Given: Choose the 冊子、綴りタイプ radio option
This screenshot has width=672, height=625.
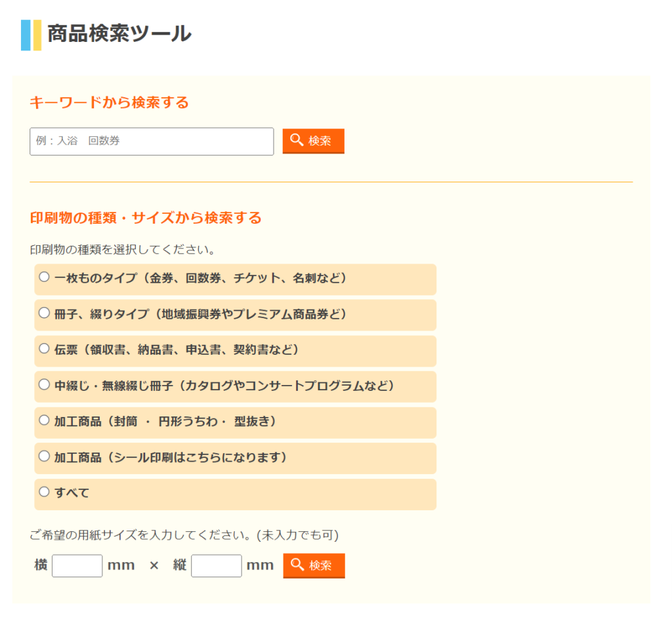Looking at the screenshot, I should (44, 313).
